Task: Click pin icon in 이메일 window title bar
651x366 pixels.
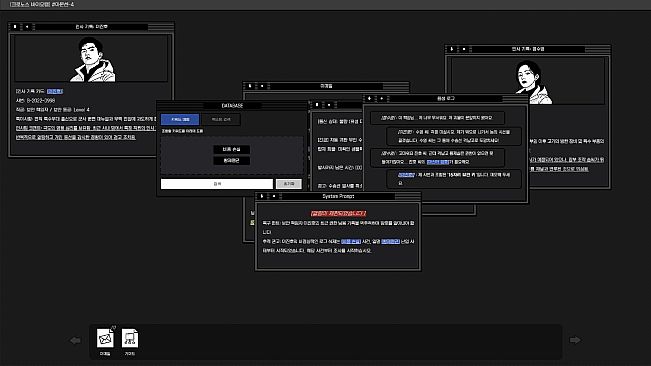Action: coord(250,86)
